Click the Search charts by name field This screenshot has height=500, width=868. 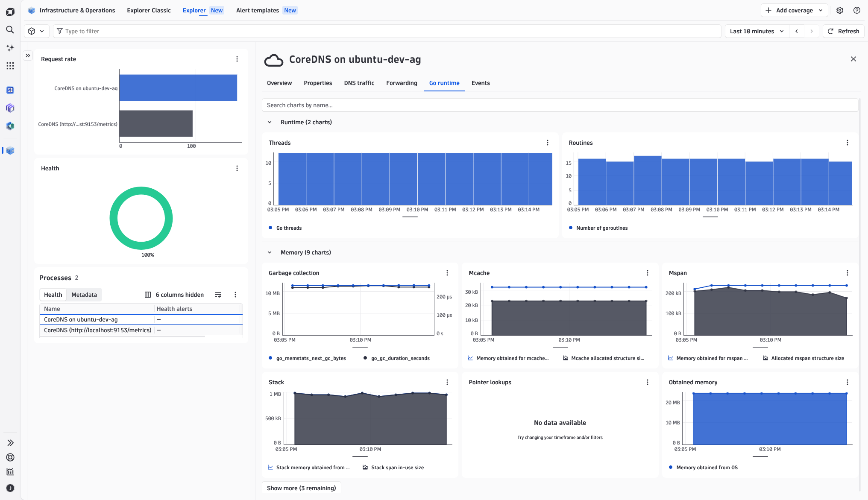(x=560, y=105)
